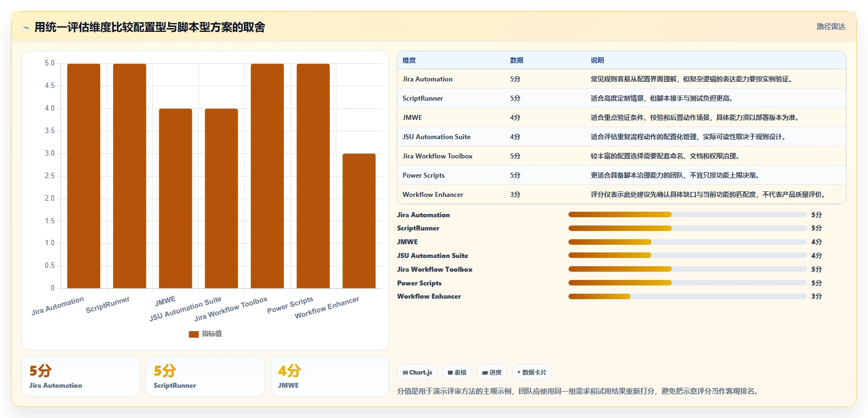Screen dimensions: 868x418
Task: Click the Power Scripts chart bar
Action: 313,176
